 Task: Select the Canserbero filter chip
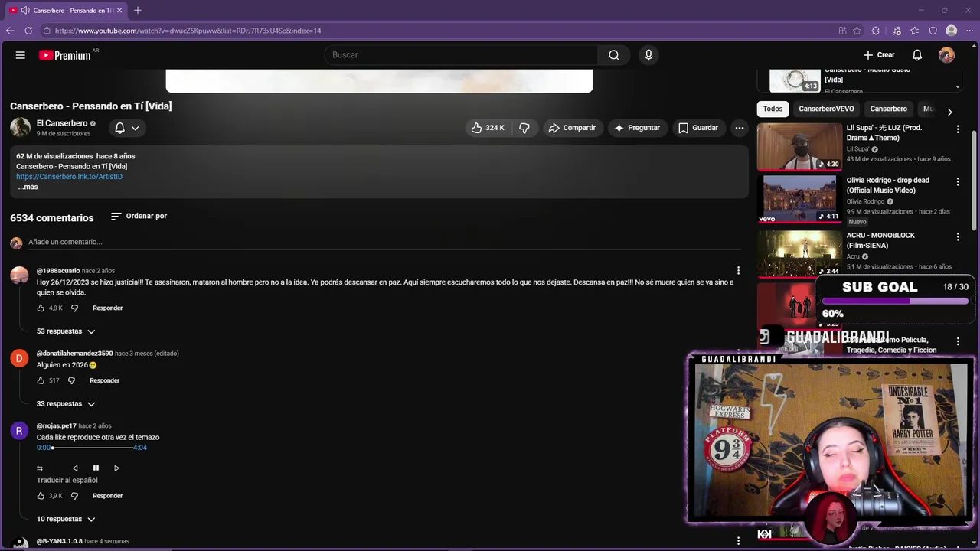(x=888, y=109)
